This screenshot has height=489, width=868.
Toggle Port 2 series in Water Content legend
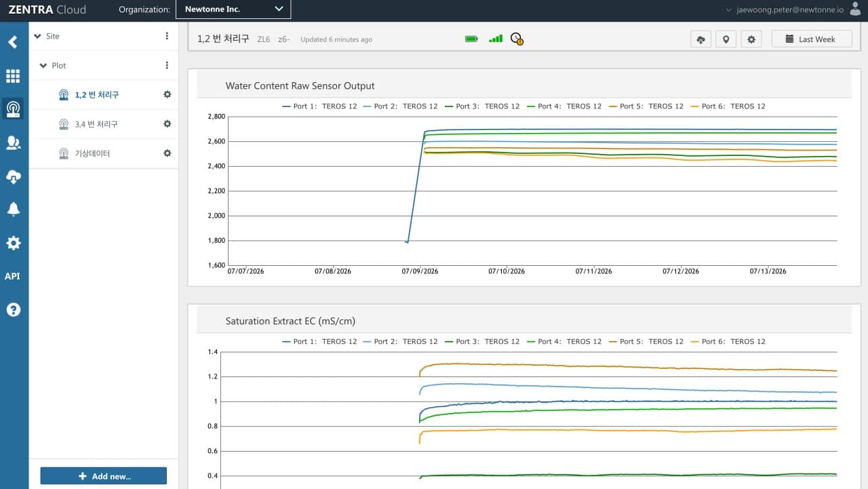click(x=401, y=106)
